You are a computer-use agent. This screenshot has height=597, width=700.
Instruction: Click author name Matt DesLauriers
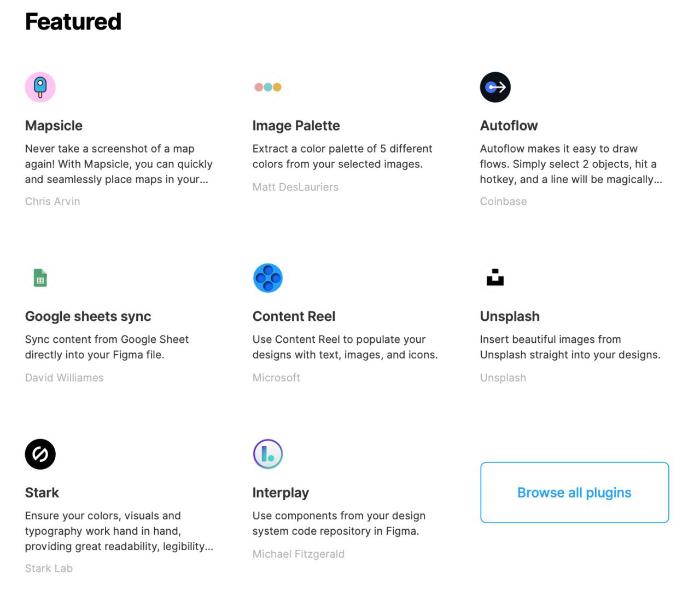295,187
